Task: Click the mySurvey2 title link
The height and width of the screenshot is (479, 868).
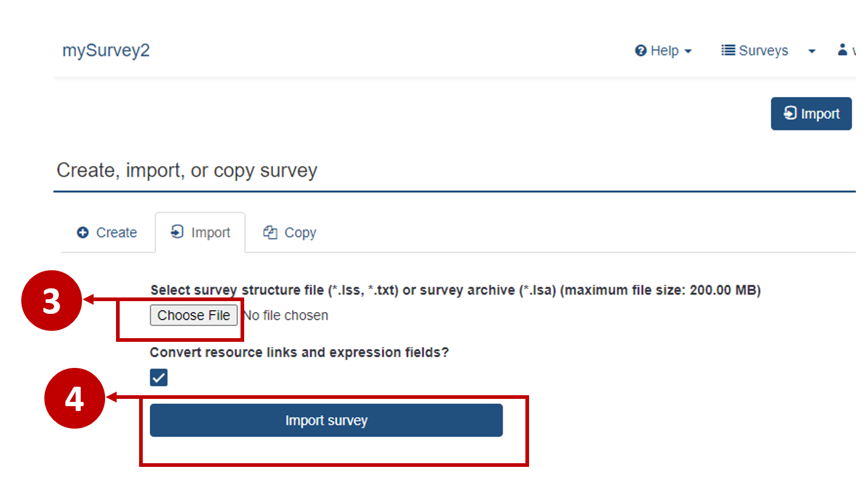Action: tap(106, 50)
